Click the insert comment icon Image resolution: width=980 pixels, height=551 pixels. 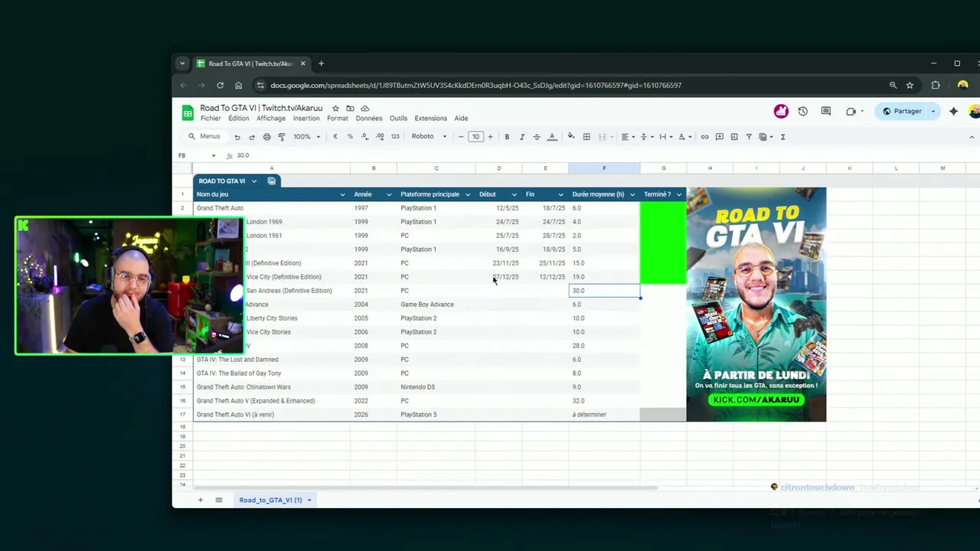pyautogui.click(x=720, y=137)
